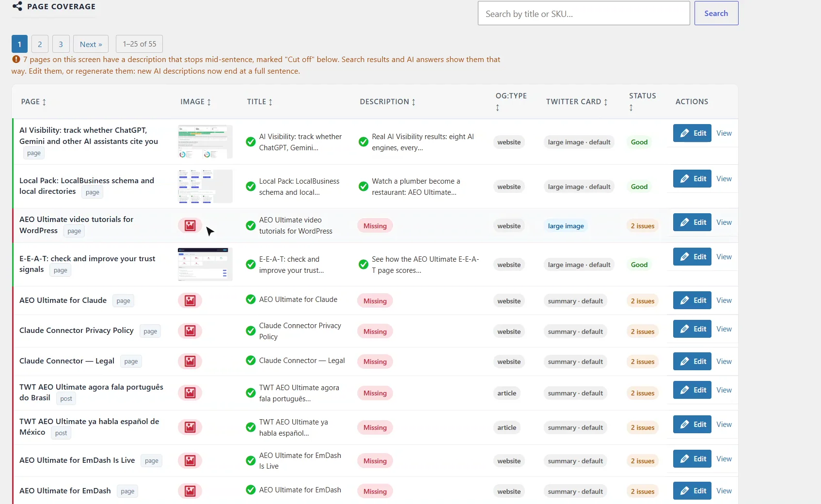Click the missing image icon for AEO Ultimate video tutorials
Viewport: 821px width, 504px height.
click(190, 225)
